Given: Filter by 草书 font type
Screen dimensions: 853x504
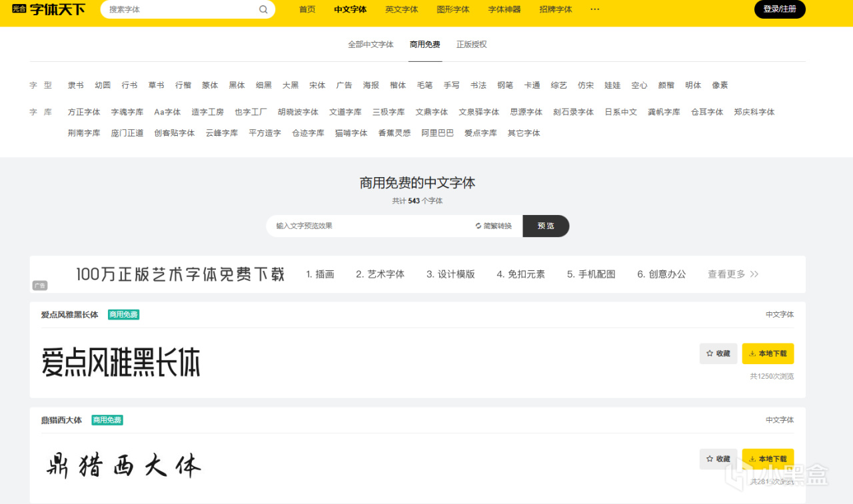Looking at the screenshot, I should click(x=157, y=85).
